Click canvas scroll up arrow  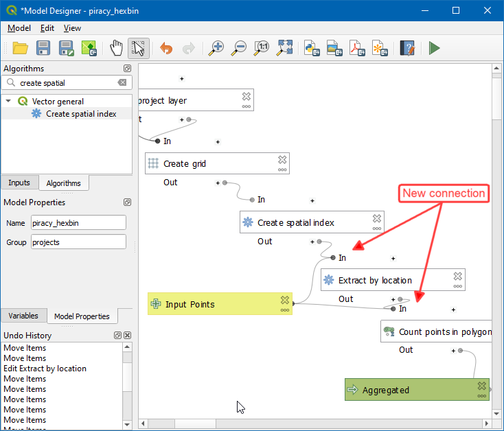496,69
